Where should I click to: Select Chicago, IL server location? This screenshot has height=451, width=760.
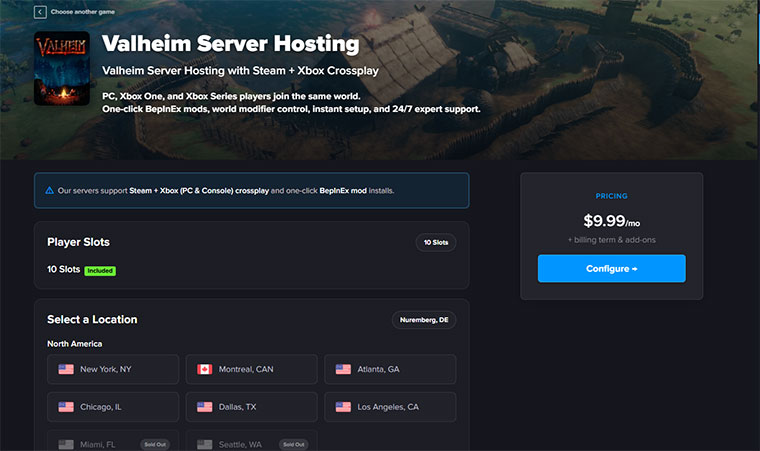click(113, 407)
